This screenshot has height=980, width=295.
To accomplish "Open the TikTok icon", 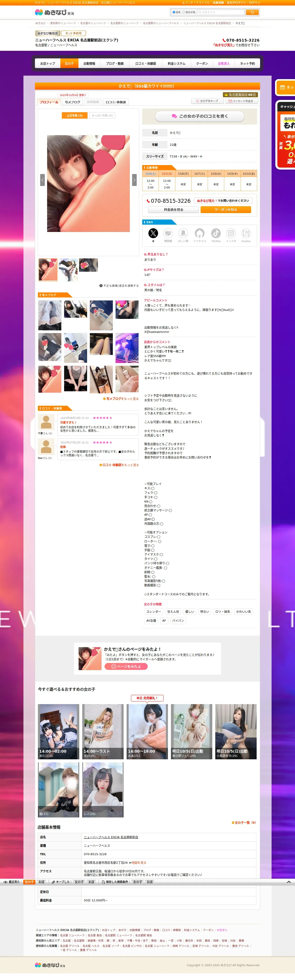I will pos(216,233).
